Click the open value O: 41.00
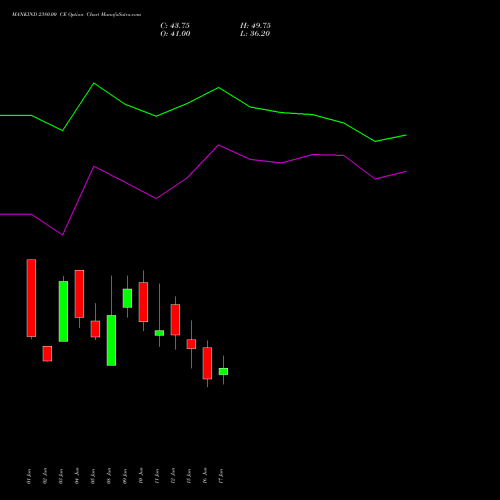The height and width of the screenshot is (500, 500). (175, 34)
